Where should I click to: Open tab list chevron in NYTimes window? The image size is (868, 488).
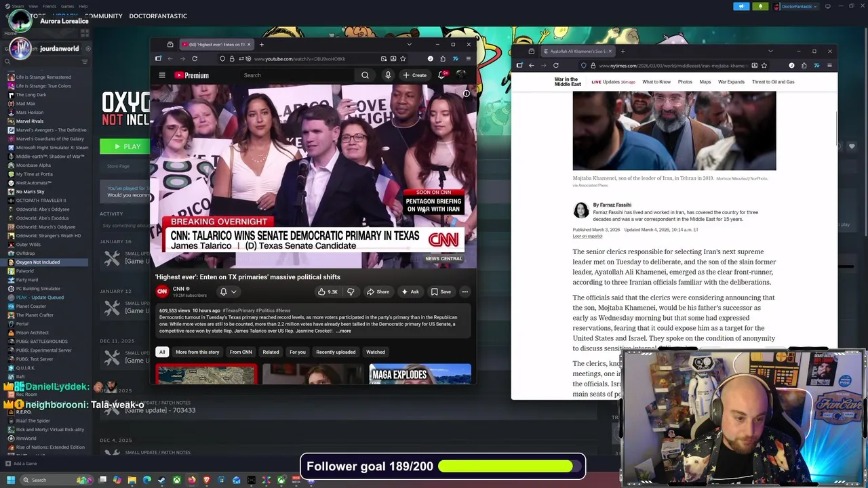click(x=770, y=52)
